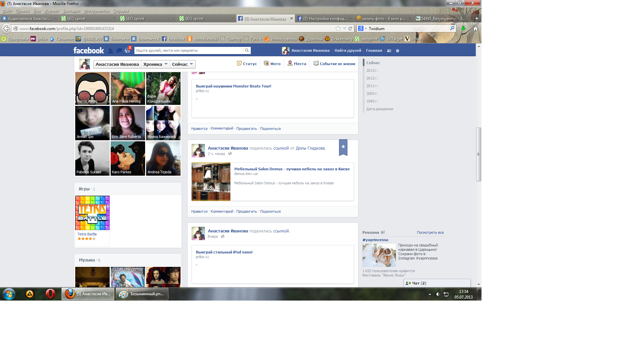Click Firefox reload page icon
The image size is (644, 362).
point(350,29)
